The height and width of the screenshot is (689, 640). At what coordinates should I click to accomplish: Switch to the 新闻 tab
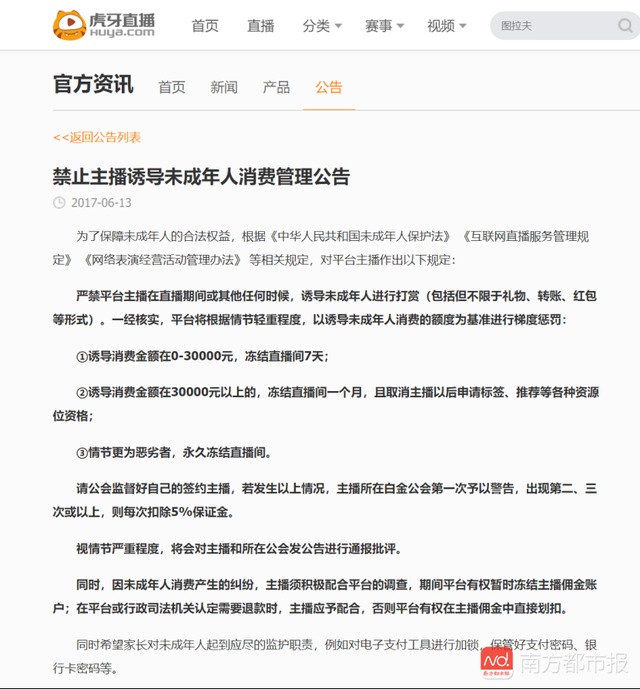224,87
